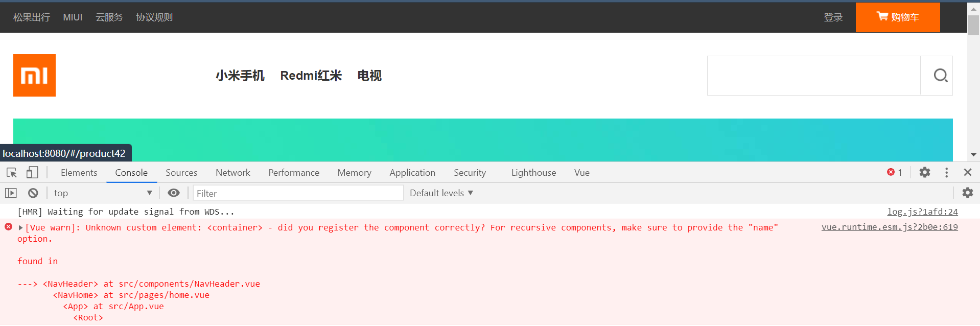This screenshot has width=980, height=326.
Task: Switch to the Vue devtools tab
Action: pyautogui.click(x=581, y=173)
